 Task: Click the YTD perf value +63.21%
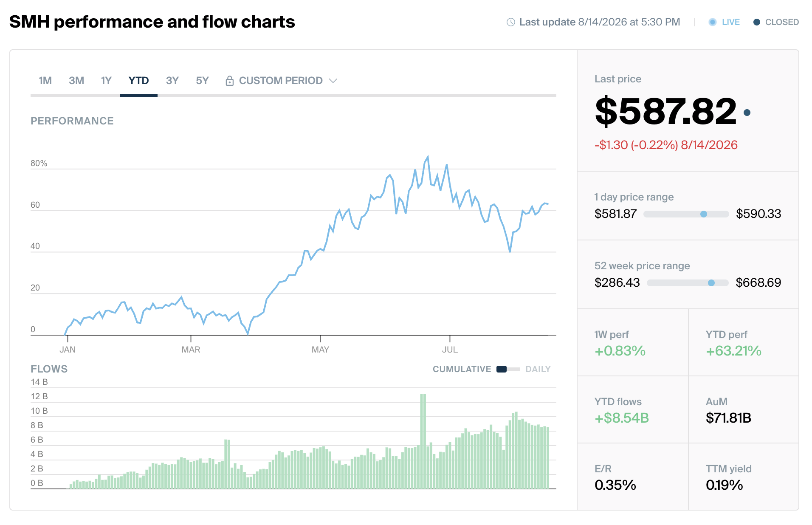pos(733,351)
